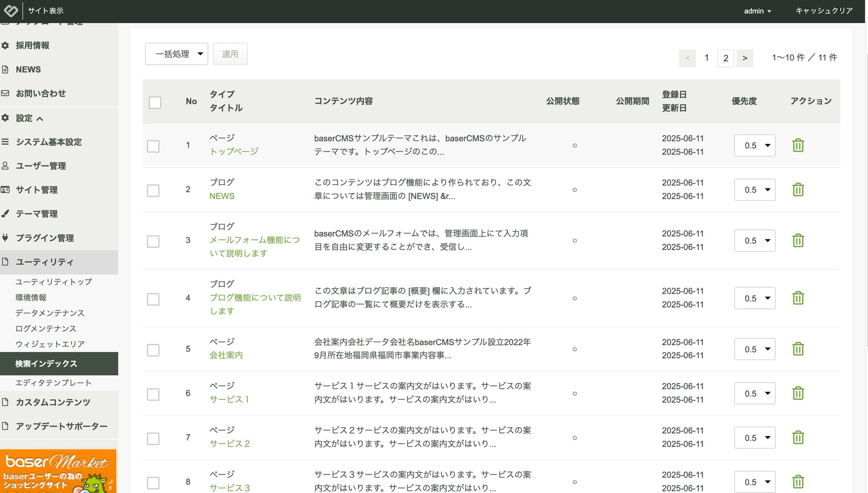Check the box for row 7 サービス２
This screenshot has height=493, width=868.
(x=153, y=438)
